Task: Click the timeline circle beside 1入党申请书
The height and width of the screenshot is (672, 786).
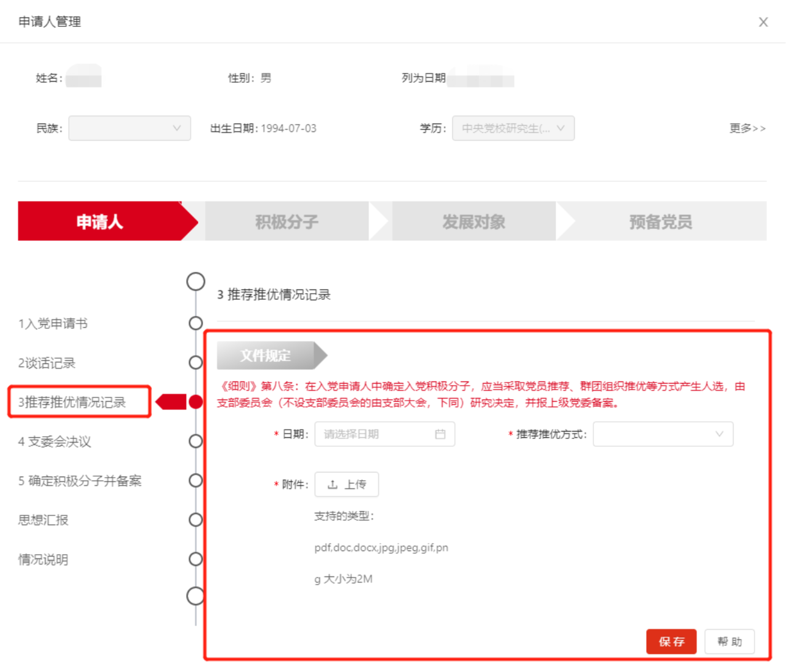Action: tap(196, 323)
